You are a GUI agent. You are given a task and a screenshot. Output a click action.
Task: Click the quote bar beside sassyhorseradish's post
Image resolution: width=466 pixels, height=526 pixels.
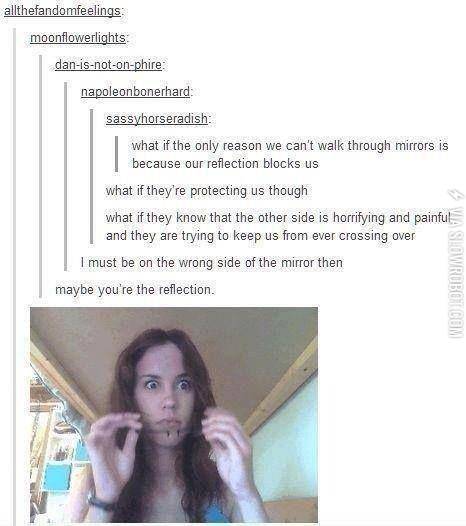click(x=91, y=176)
